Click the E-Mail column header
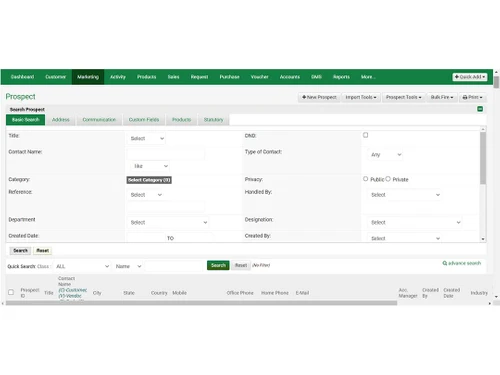The height and width of the screenshot is (375, 500). 302,293
